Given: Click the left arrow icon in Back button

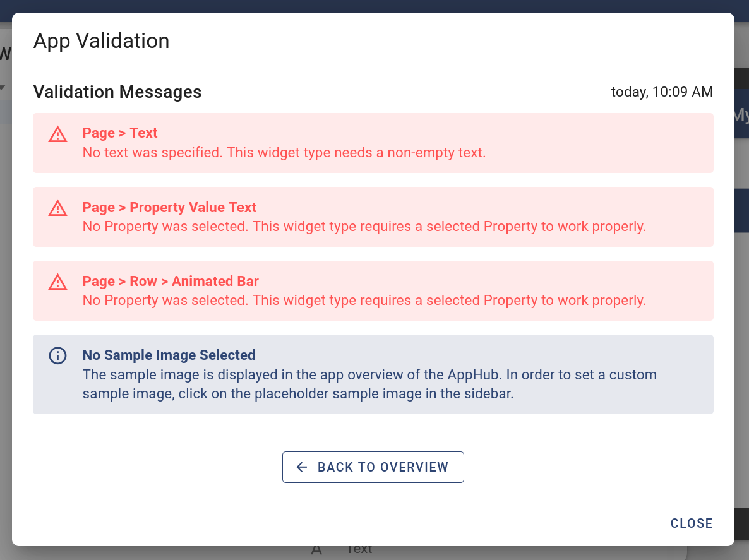Looking at the screenshot, I should (x=301, y=467).
